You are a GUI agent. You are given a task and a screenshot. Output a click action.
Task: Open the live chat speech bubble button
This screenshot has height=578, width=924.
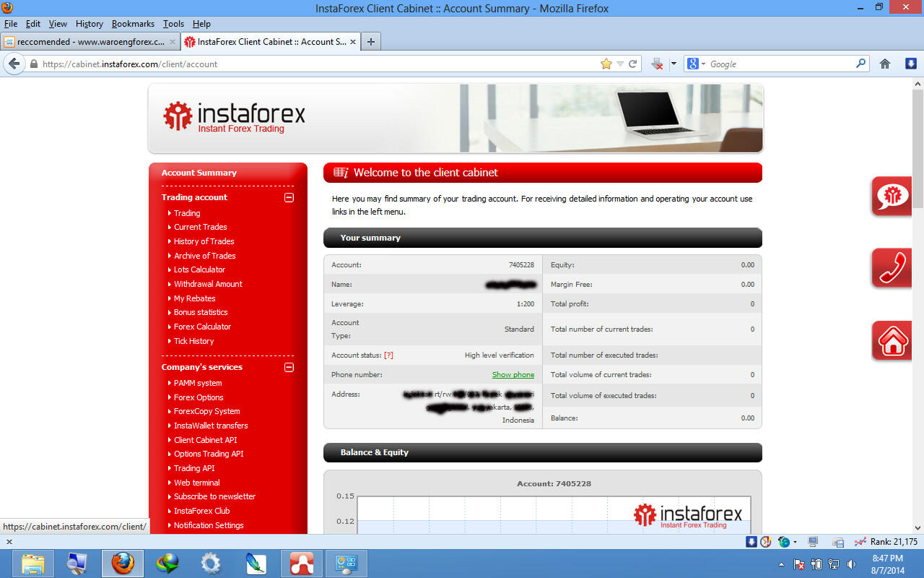coord(892,196)
